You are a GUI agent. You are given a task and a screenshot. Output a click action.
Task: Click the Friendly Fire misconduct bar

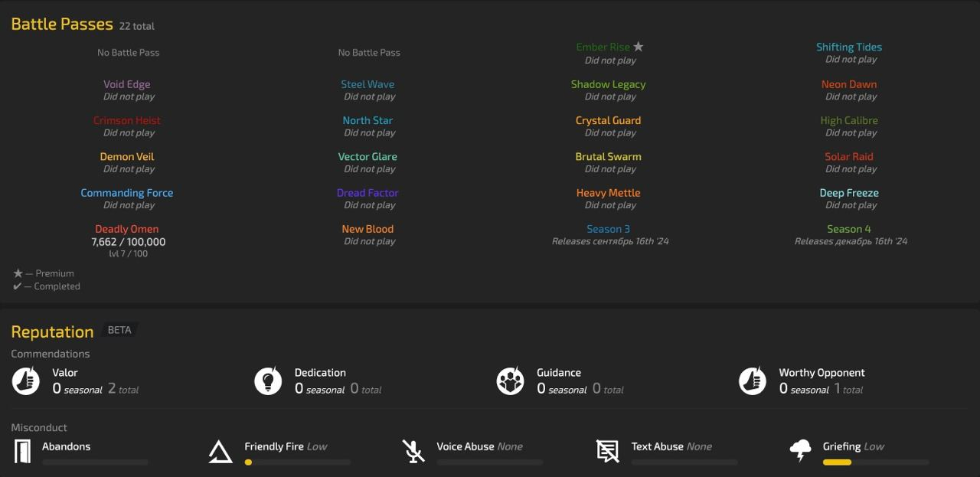coord(298,462)
